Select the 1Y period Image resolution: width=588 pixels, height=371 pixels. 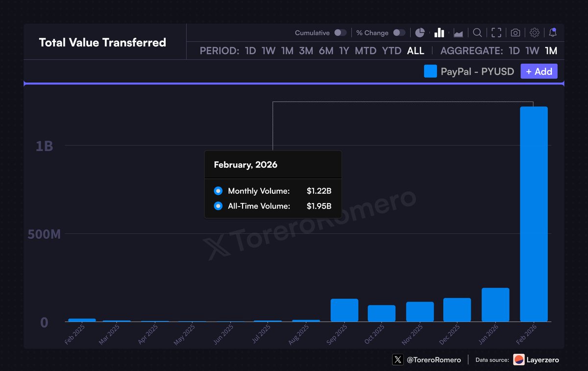pyautogui.click(x=344, y=51)
